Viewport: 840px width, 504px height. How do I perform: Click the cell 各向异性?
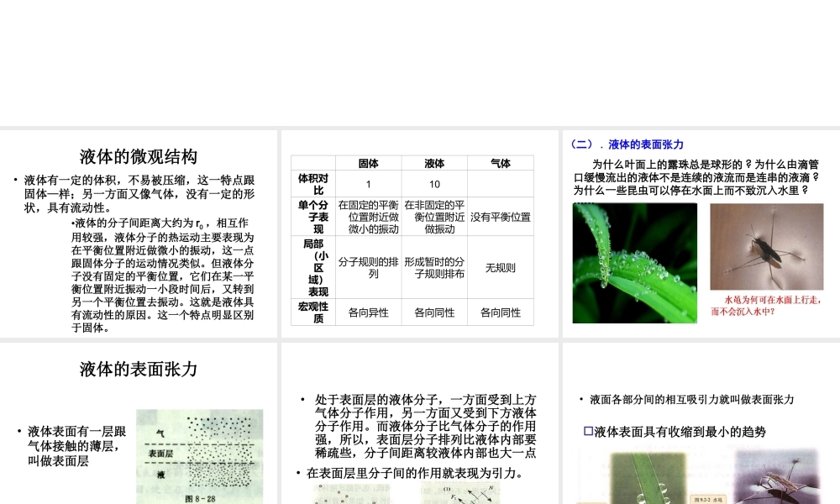[x=368, y=312]
